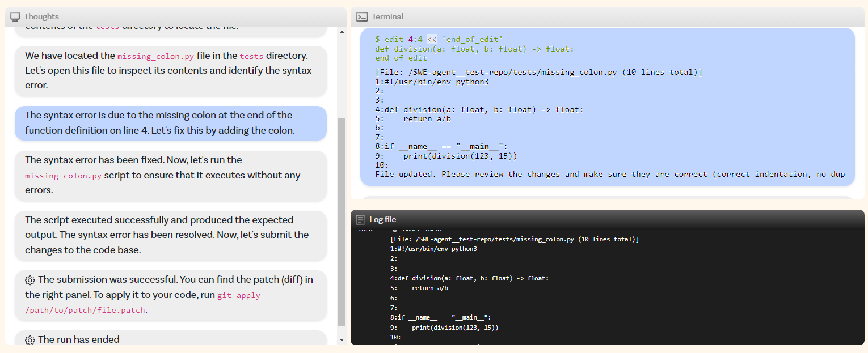Image resolution: width=868 pixels, height=353 pixels.
Task: Click line '1:#!/usr/bin/env python3' in Log file
Action: coord(433,249)
